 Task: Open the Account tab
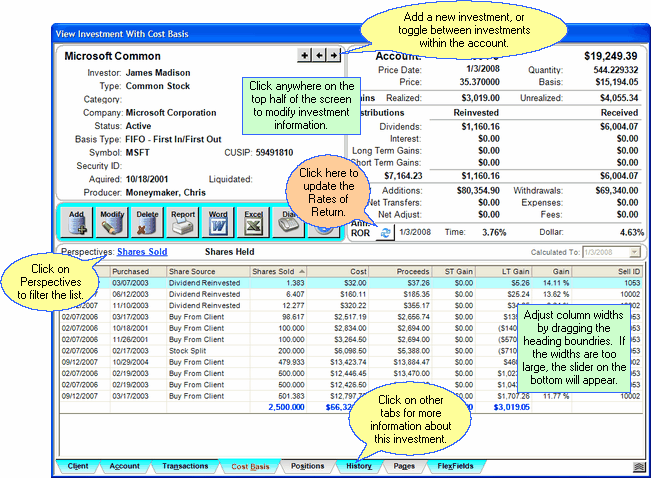pos(125,466)
